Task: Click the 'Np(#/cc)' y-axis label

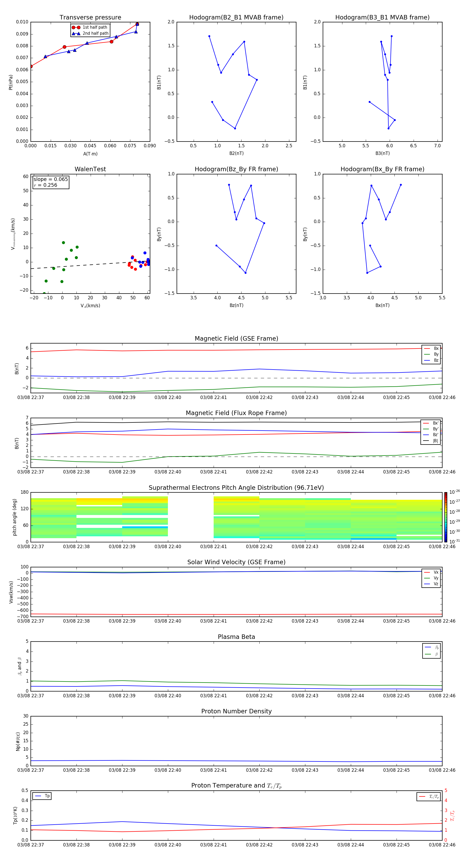Action: pyautogui.click(x=18, y=741)
